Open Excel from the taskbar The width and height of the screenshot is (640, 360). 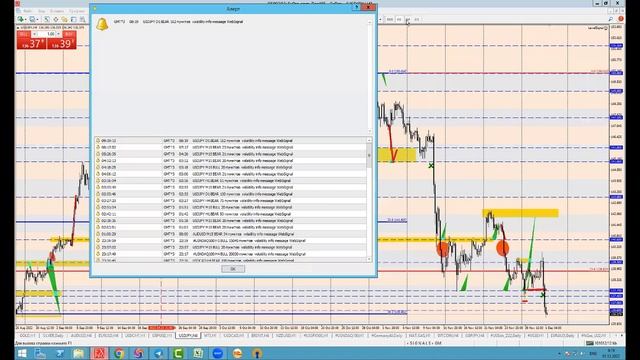pos(198,353)
